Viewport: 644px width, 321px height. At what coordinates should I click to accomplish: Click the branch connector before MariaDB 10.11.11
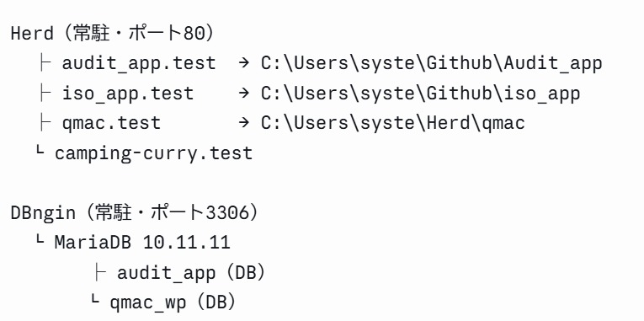[x=40, y=240]
